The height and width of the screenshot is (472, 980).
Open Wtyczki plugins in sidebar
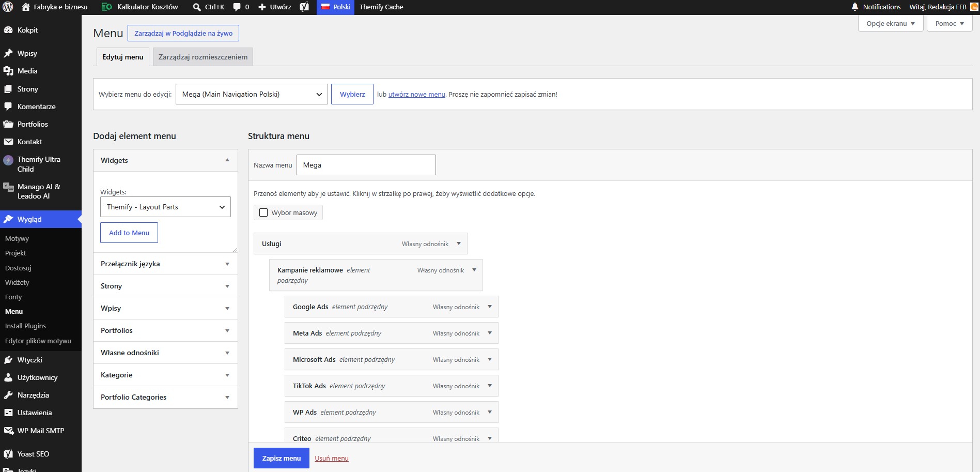click(40, 360)
